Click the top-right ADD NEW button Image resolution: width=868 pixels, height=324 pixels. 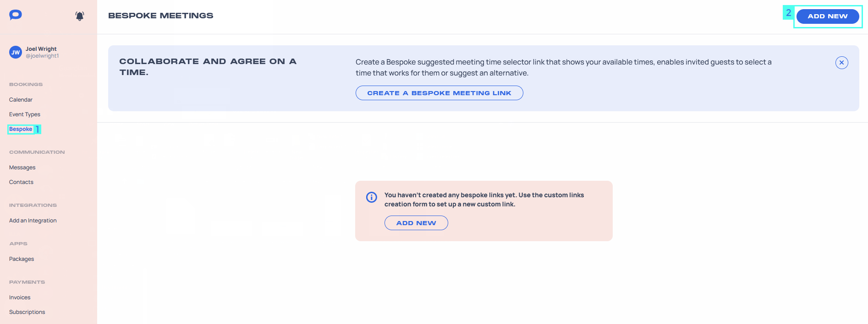(x=828, y=16)
